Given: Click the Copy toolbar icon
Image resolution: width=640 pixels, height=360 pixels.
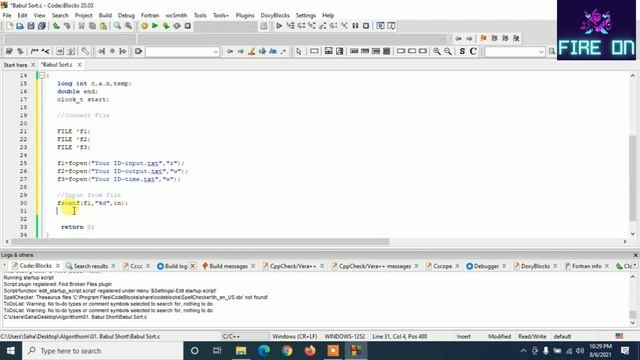Looking at the screenshot, I should (x=92, y=26).
